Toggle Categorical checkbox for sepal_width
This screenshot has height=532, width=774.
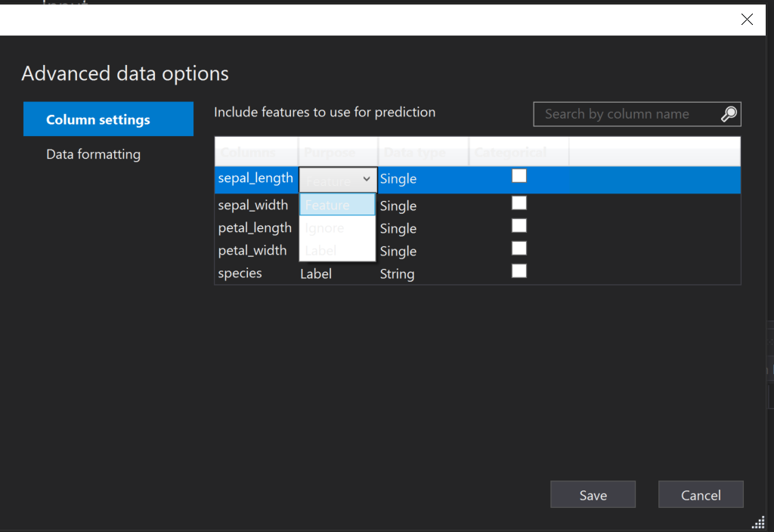[x=519, y=203]
